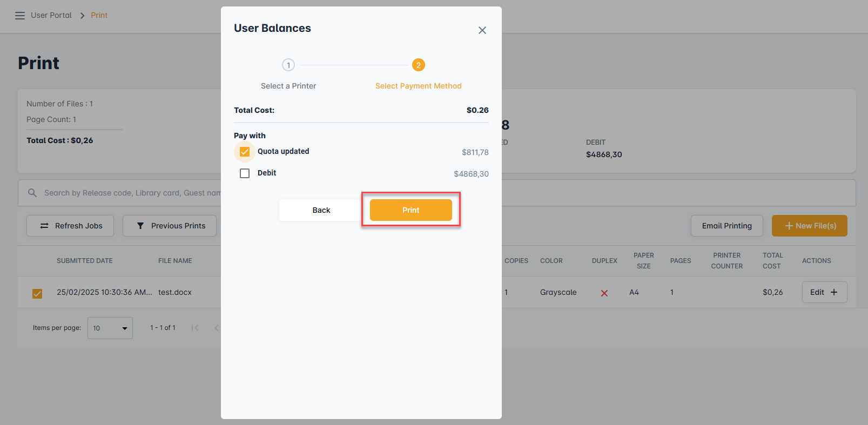This screenshot has width=868, height=425.
Task: Open the hamburger navigation menu
Action: (20, 16)
